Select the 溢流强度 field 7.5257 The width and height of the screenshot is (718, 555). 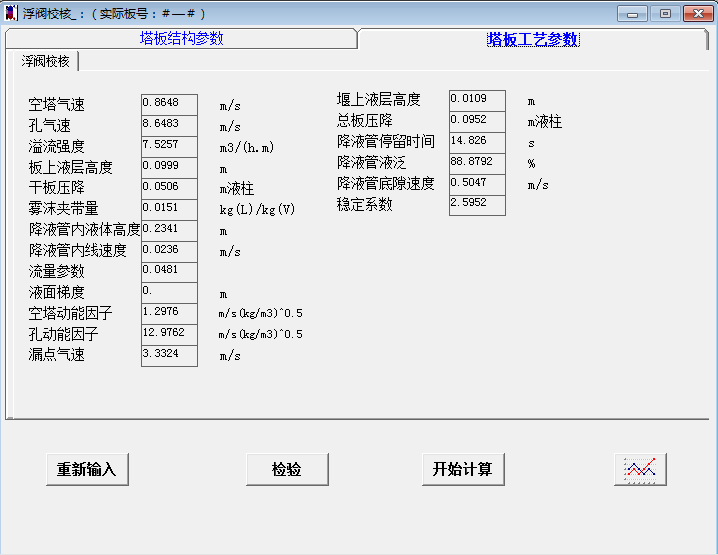coord(169,147)
